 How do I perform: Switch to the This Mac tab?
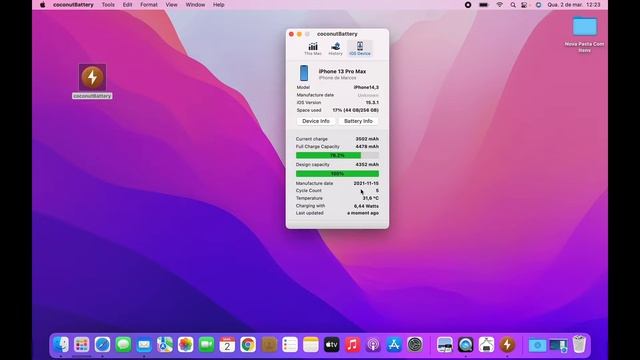pyautogui.click(x=313, y=49)
